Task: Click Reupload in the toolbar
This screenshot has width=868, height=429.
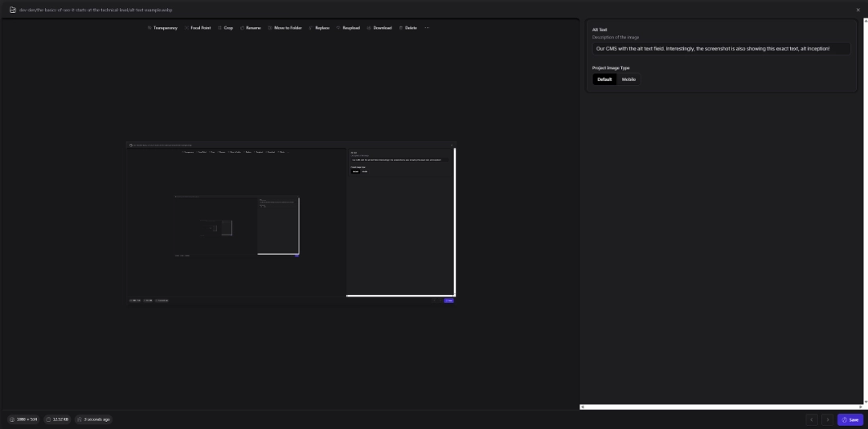Action: (348, 27)
